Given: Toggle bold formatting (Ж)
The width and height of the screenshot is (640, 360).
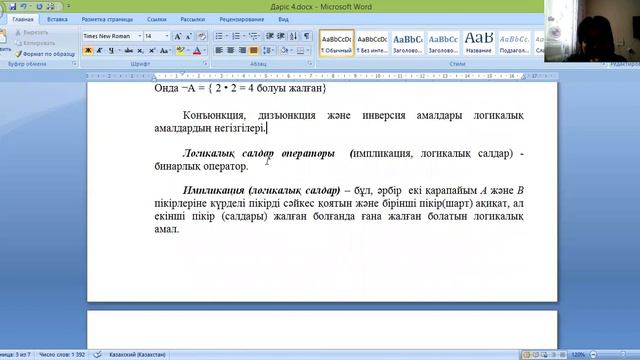Looking at the screenshot, I should click(88, 51).
